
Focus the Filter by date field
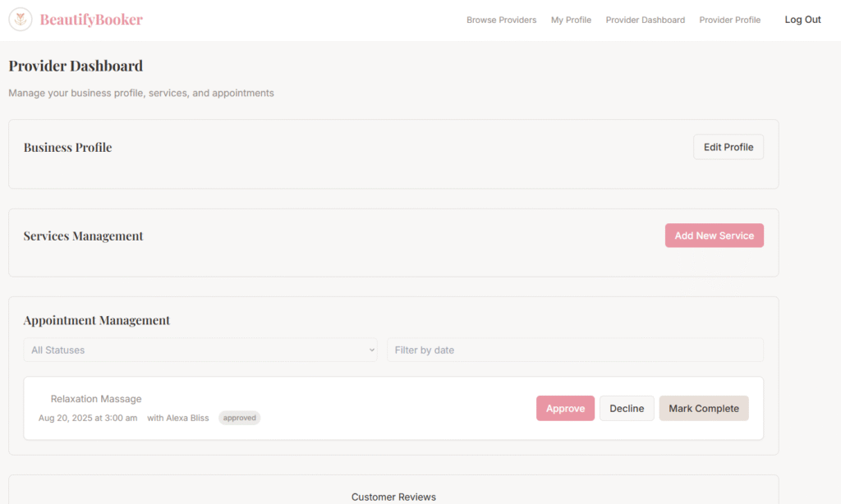(575, 350)
